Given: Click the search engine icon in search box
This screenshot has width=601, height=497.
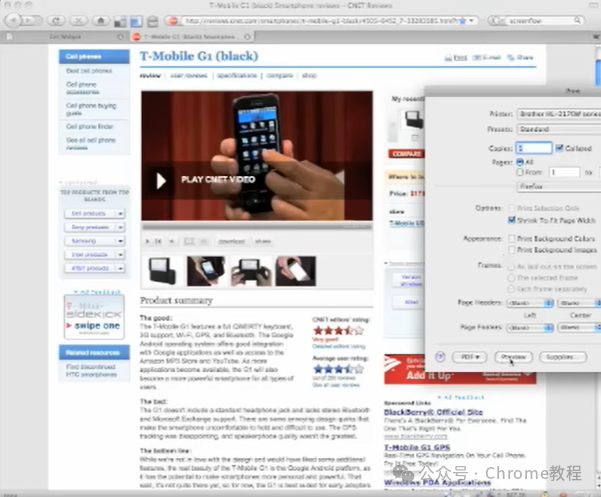Looking at the screenshot, I should point(498,21).
